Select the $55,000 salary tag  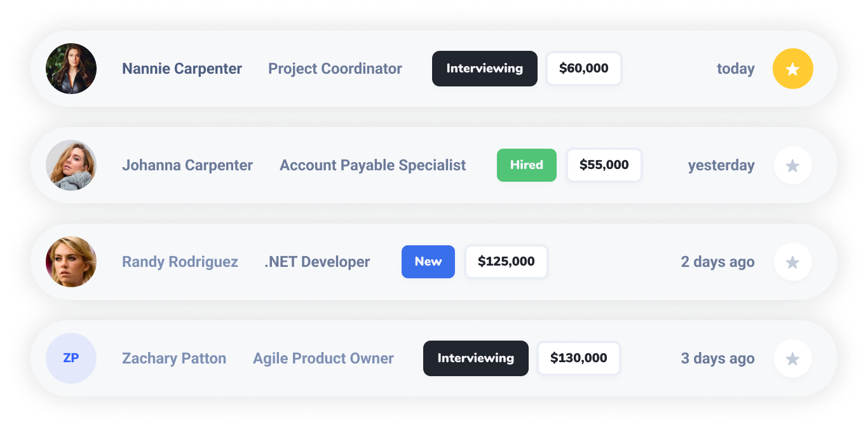click(604, 165)
